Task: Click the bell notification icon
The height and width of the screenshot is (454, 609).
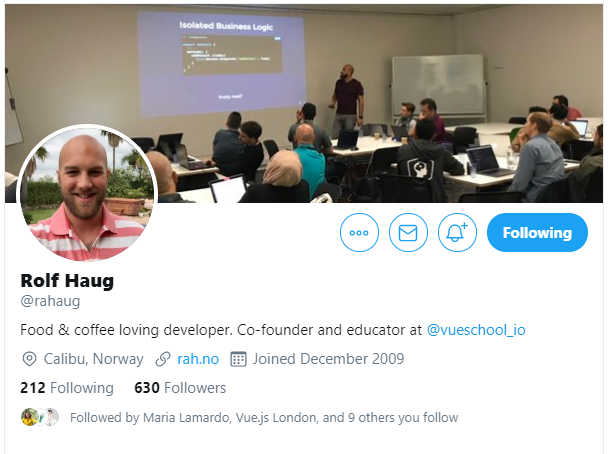Action: (x=457, y=233)
